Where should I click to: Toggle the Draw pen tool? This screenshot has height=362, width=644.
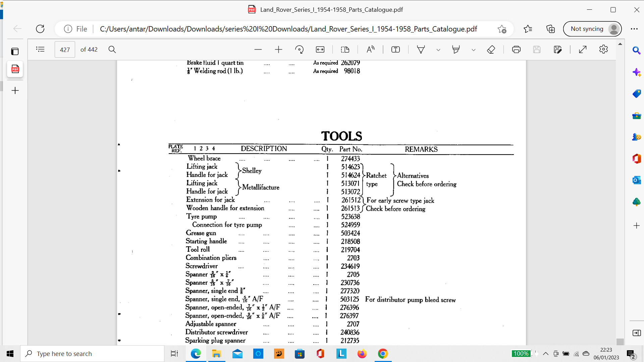[421, 50]
